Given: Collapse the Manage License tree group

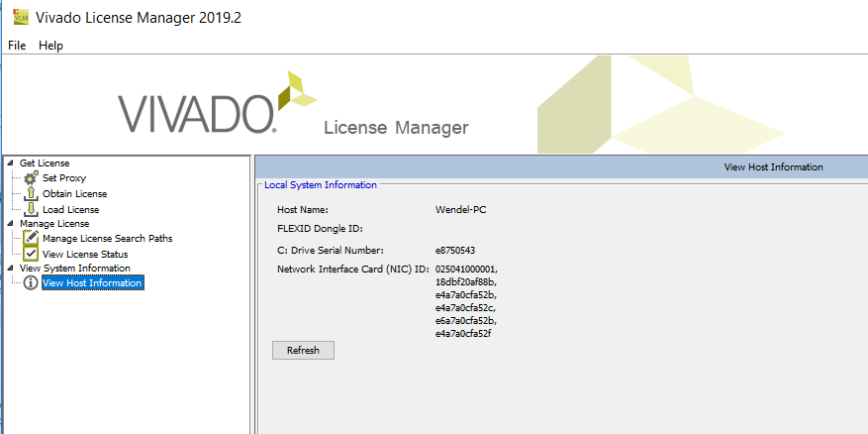Looking at the screenshot, I should 10,224.
